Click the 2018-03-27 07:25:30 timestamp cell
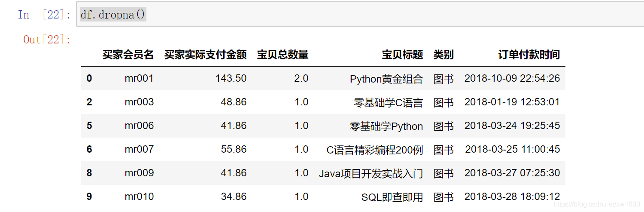644x212 pixels. (512, 173)
